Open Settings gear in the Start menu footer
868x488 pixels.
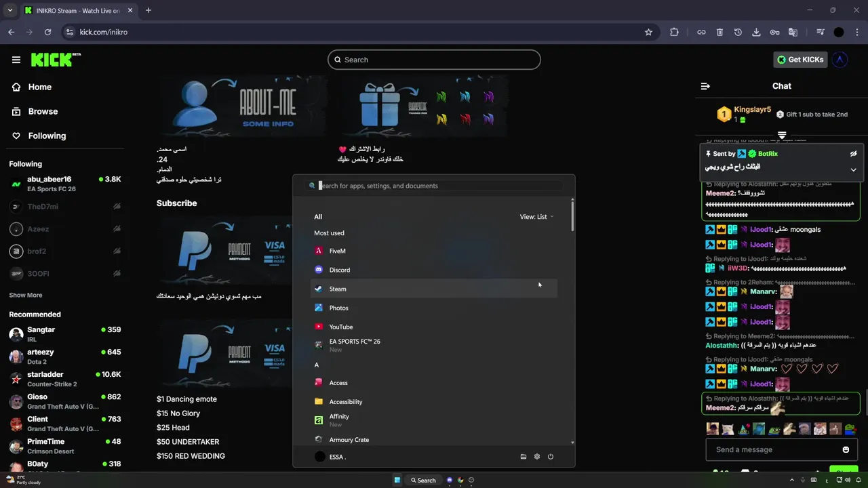[x=537, y=457]
